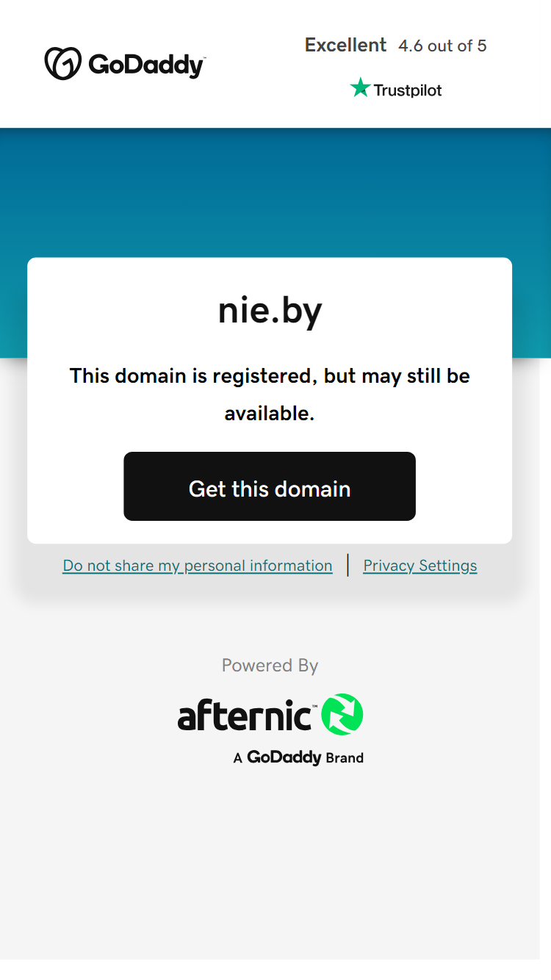Click the domain is registered message
Image resolution: width=551 pixels, height=980 pixels.
270,394
